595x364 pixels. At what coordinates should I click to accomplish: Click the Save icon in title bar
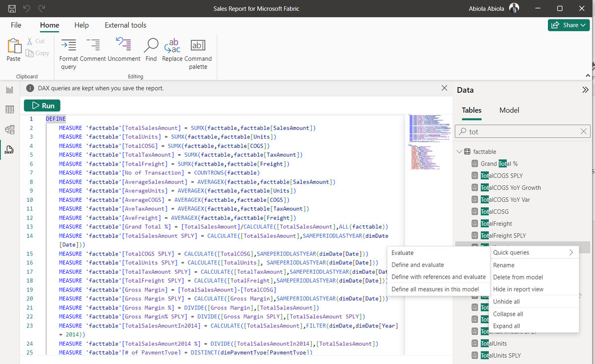[11, 8]
